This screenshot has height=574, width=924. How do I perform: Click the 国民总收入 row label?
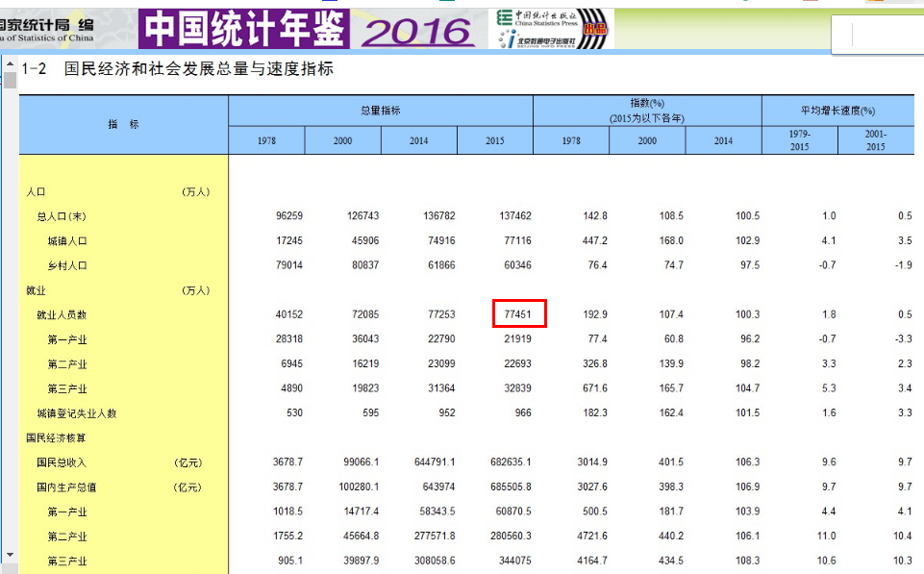tap(62, 462)
